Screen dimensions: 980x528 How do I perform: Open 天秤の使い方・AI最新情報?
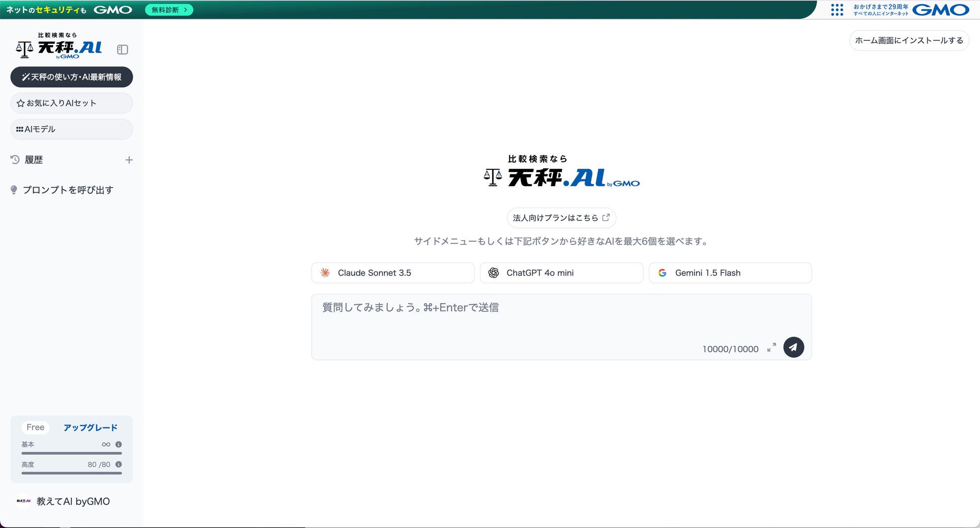(72, 77)
